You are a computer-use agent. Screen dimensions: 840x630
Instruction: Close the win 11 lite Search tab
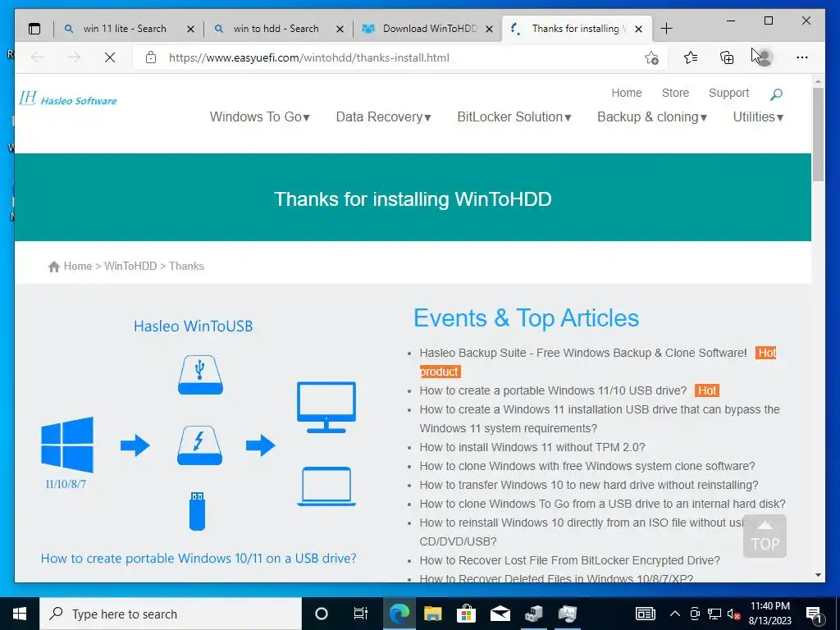[x=190, y=30]
